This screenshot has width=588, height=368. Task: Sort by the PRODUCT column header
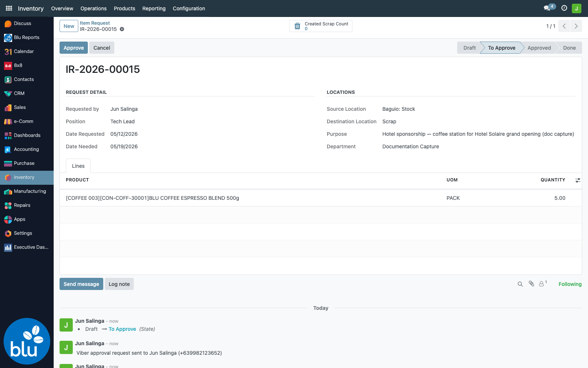[77, 180]
